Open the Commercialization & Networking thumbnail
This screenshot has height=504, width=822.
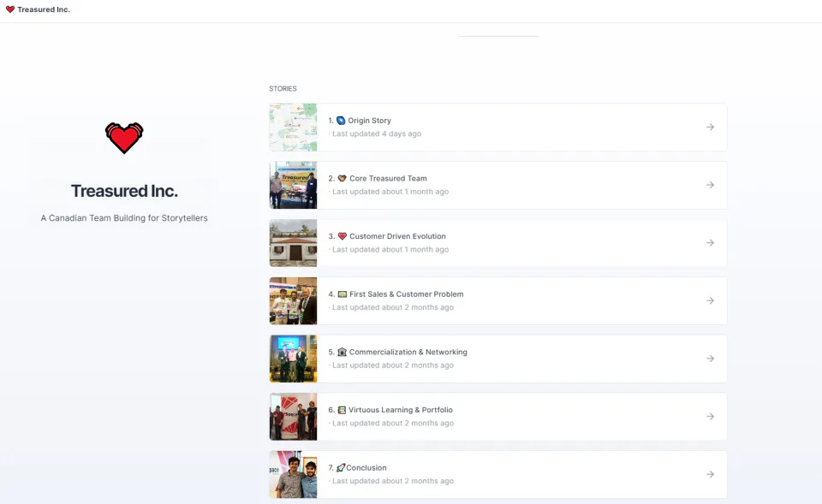pos(293,359)
